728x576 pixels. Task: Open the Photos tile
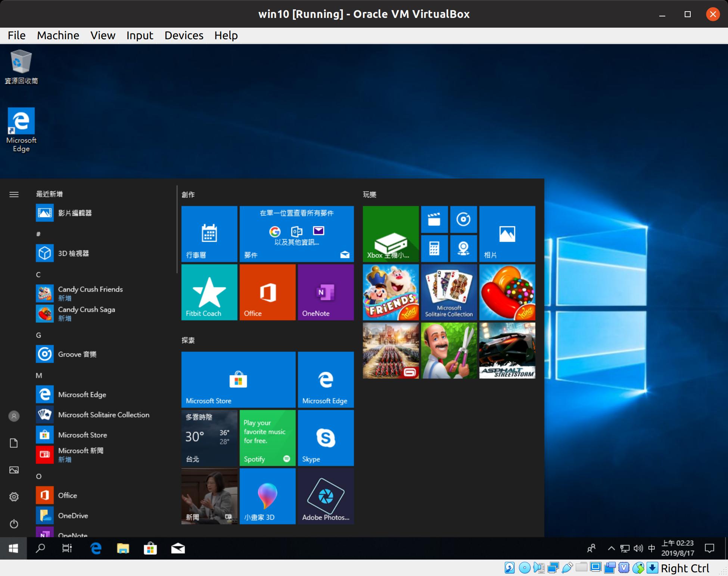pos(507,234)
